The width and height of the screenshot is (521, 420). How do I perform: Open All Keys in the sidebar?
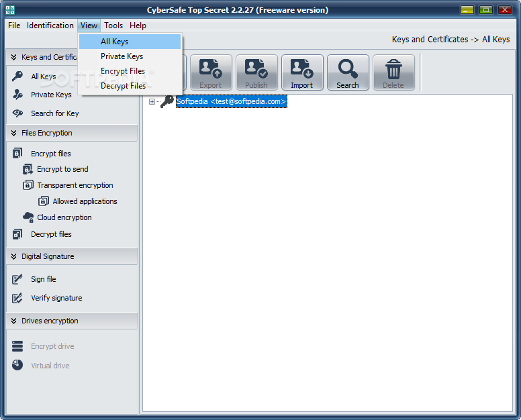(44, 76)
